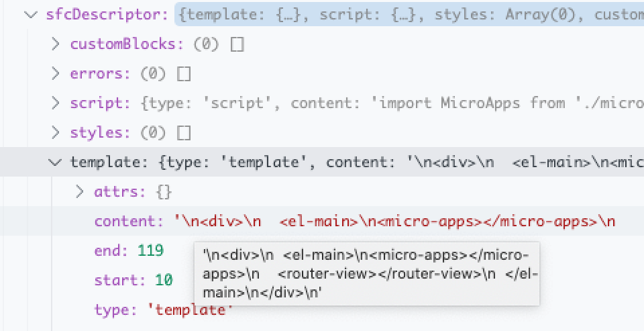Select the content string value
The image size is (644, 331).
point(394,222)
